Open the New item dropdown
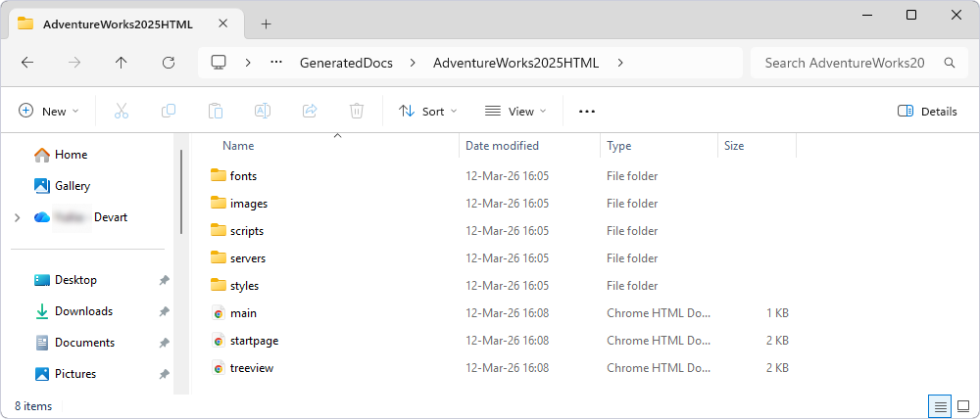 coord(49,112)
